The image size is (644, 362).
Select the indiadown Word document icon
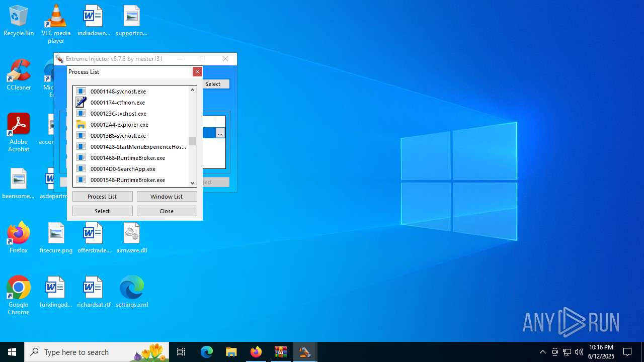[94, 21]
